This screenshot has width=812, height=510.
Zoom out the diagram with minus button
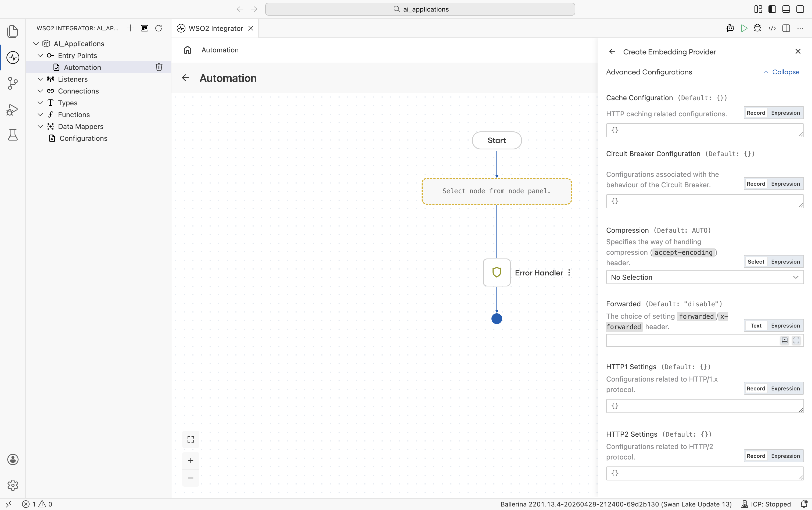click(x=191, y=478)
